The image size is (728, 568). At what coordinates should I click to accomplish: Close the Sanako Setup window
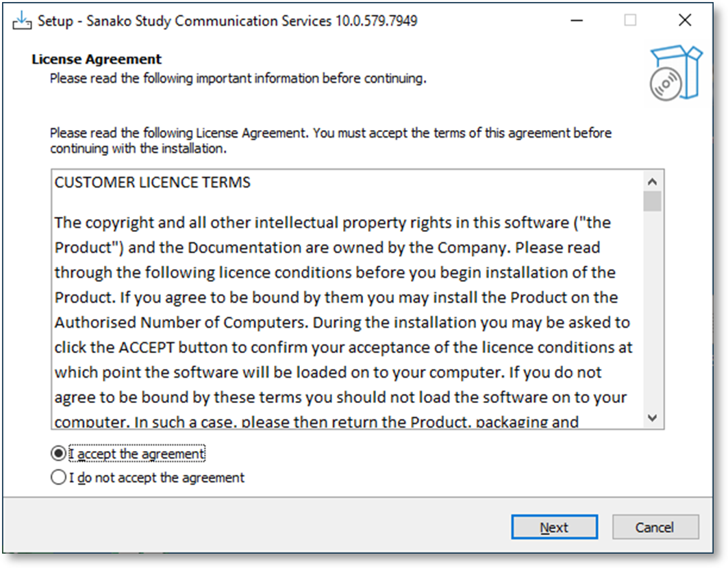[684, 21]
